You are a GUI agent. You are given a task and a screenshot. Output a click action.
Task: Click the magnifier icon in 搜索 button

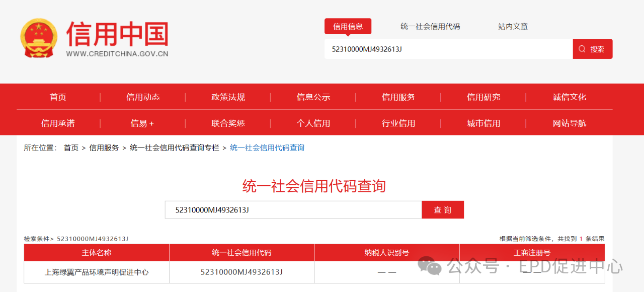(x=582, y=49)
